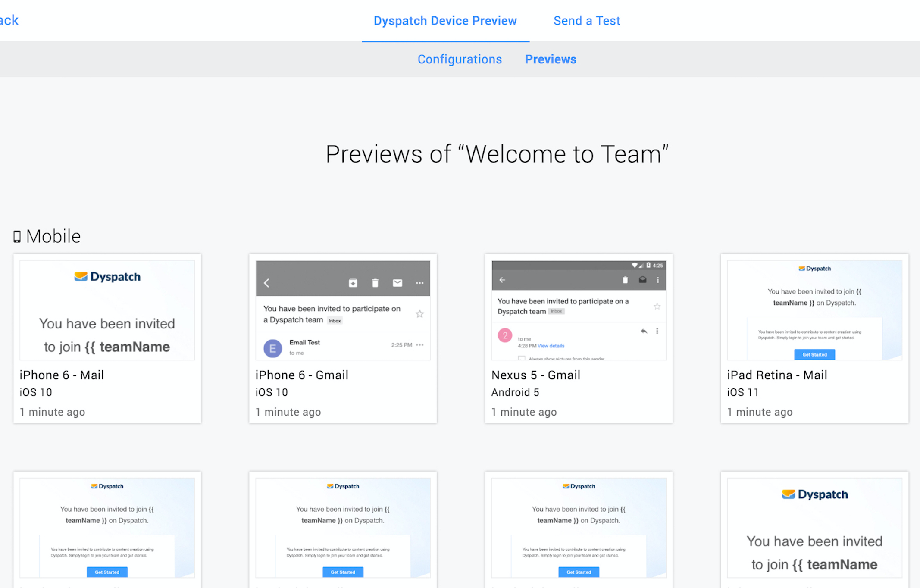
Task: Open the Nexus 5 - Gmail preview card
Action: click(579, 338)
